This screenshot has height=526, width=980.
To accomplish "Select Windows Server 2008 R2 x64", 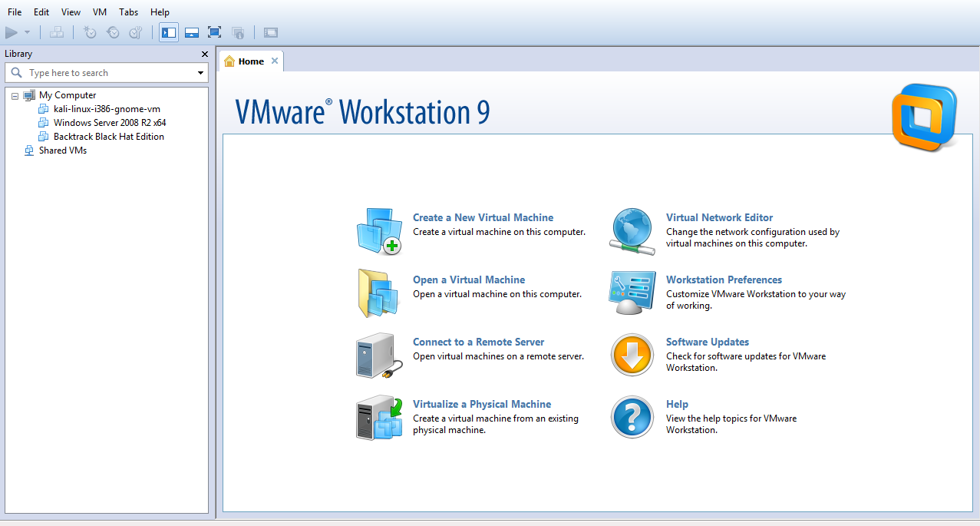I will click(x=110, y=123).
